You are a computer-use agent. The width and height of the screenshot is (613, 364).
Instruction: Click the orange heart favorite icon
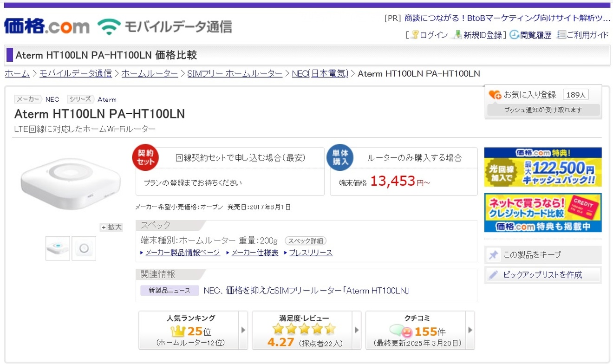click(495, 95)
